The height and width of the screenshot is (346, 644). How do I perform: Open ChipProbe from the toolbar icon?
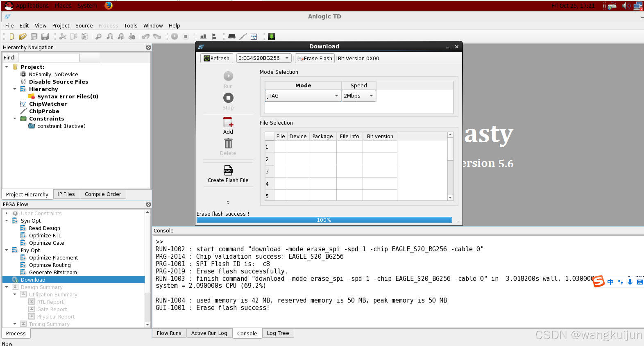243,36
